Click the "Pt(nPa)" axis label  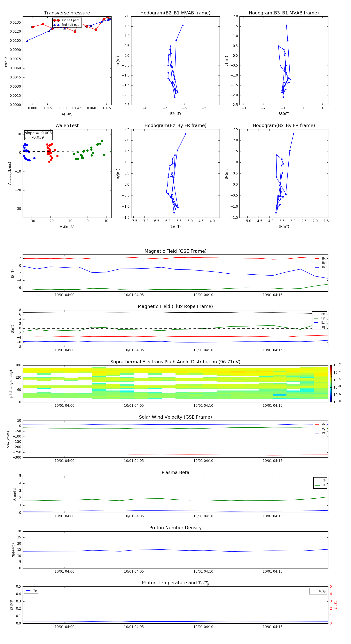click(6, 61)
